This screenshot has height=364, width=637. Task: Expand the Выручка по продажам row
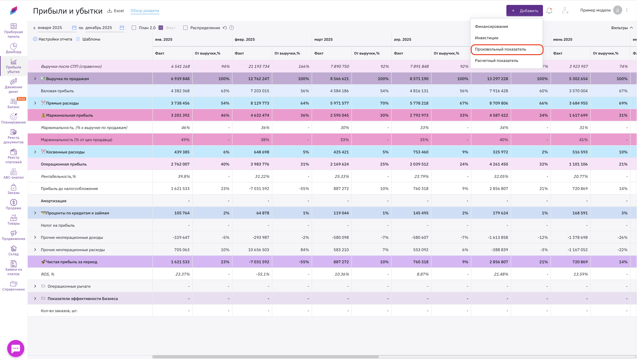(35, 79)
